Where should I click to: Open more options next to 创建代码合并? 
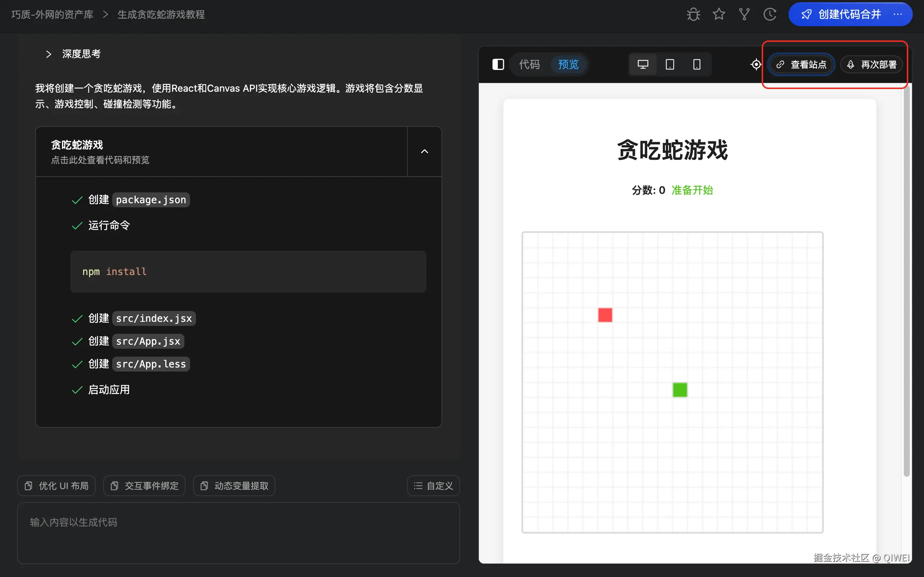coord(898,15)
